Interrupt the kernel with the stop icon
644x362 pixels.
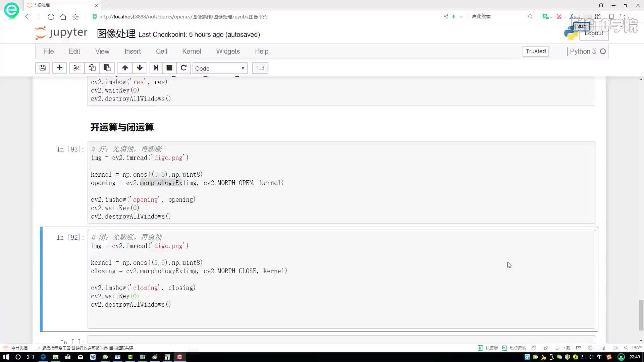169,68
